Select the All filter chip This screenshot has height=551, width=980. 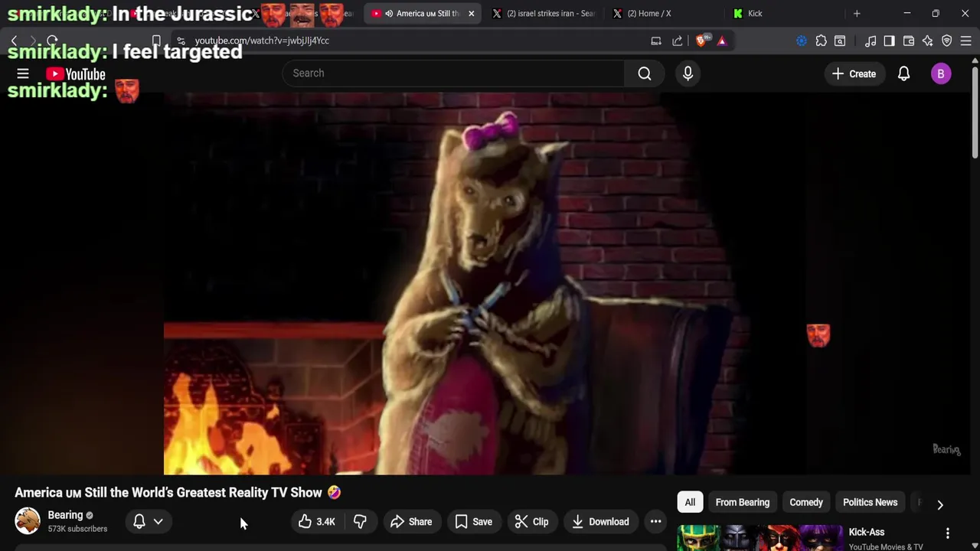coord(690,503)
